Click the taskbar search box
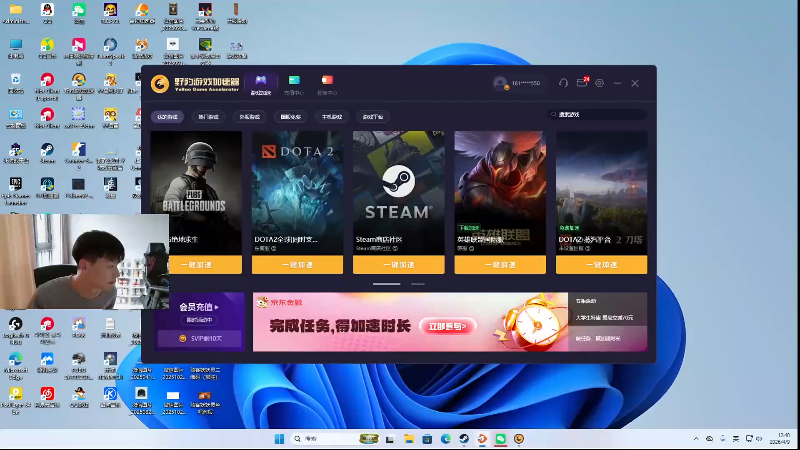 click(335, 439)
